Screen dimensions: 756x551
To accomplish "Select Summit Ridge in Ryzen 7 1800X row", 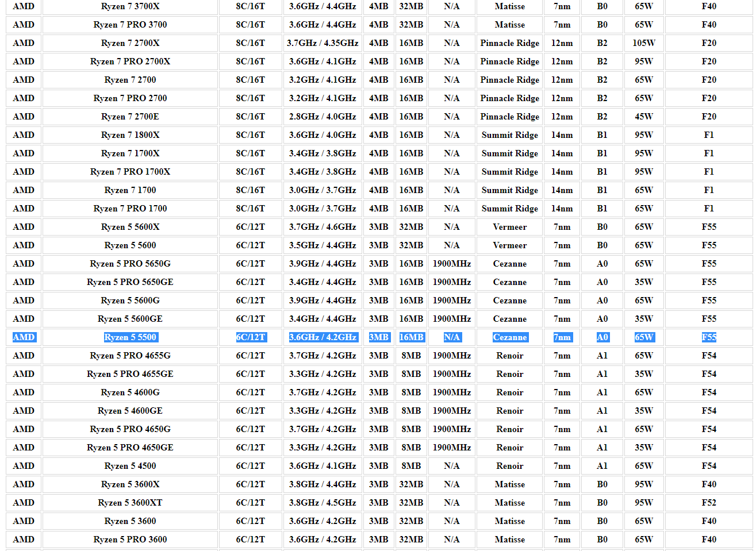I will (510, 135).
